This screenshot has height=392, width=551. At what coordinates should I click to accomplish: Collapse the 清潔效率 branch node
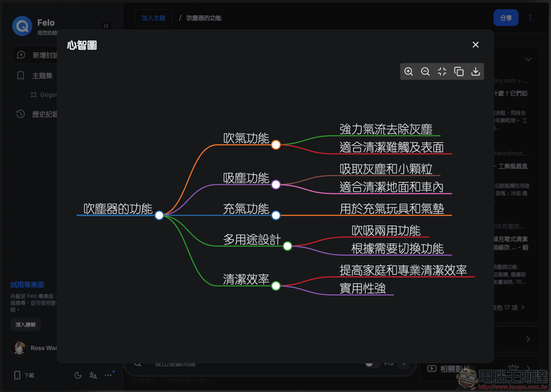point(276,286)
